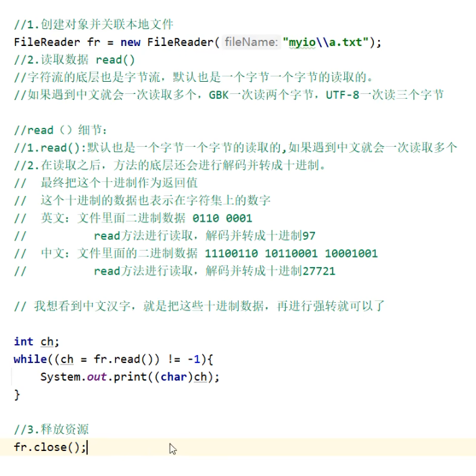Click the 'fileName:' parameter hint
The image size is (476, 476).
[x=252, y=42]
